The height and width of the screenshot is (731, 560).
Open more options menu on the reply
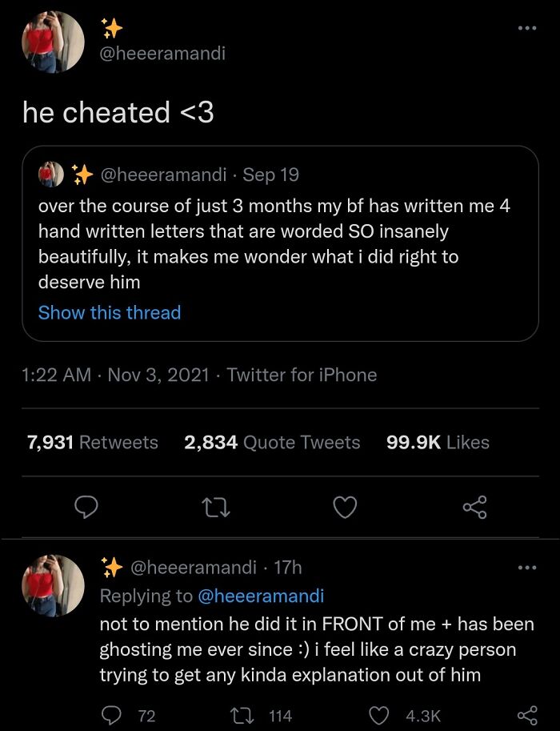526,568
